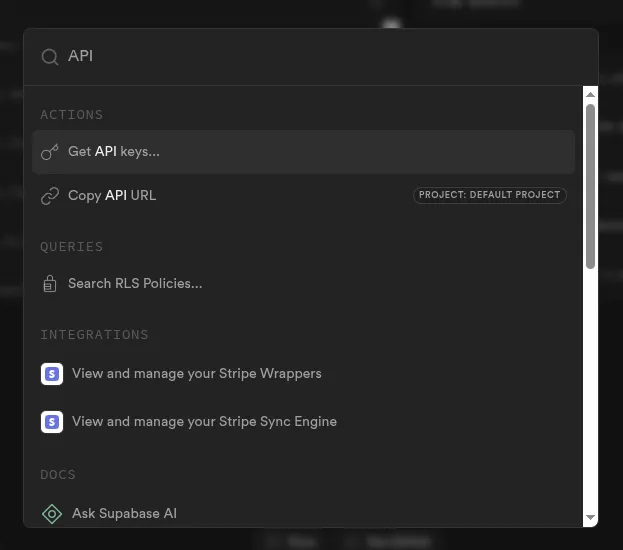Select the 'Get API keys...' action
This screenshot has width=623, height=550.
[x=114, y=152]
